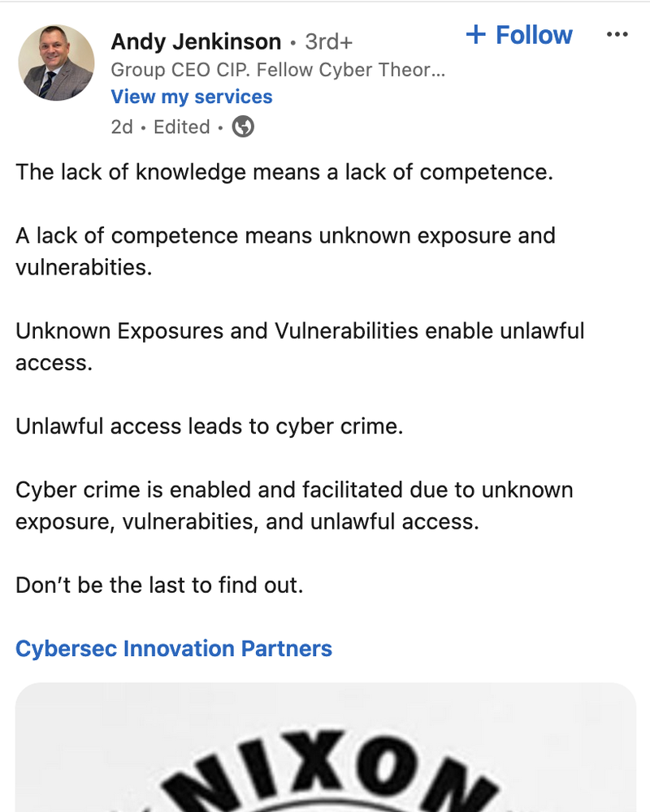Visit Cybersec Innovation Partners company page

(x=174, y=648)
